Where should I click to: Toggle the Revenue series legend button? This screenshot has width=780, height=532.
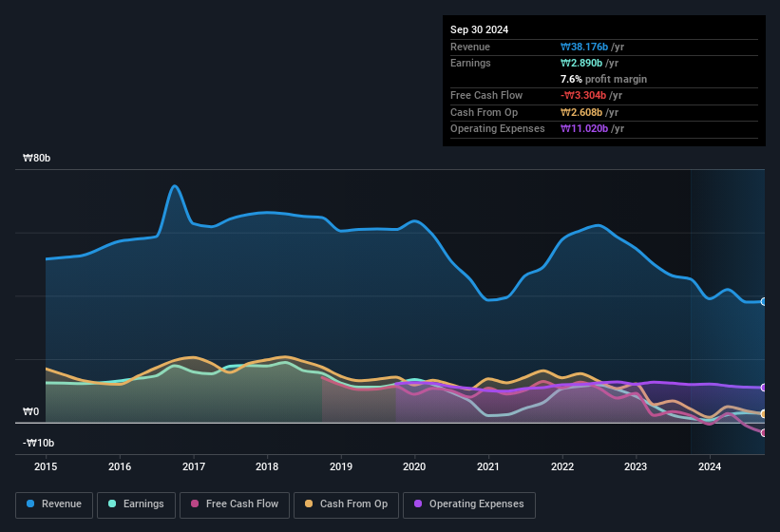click(x=54, y=504)
